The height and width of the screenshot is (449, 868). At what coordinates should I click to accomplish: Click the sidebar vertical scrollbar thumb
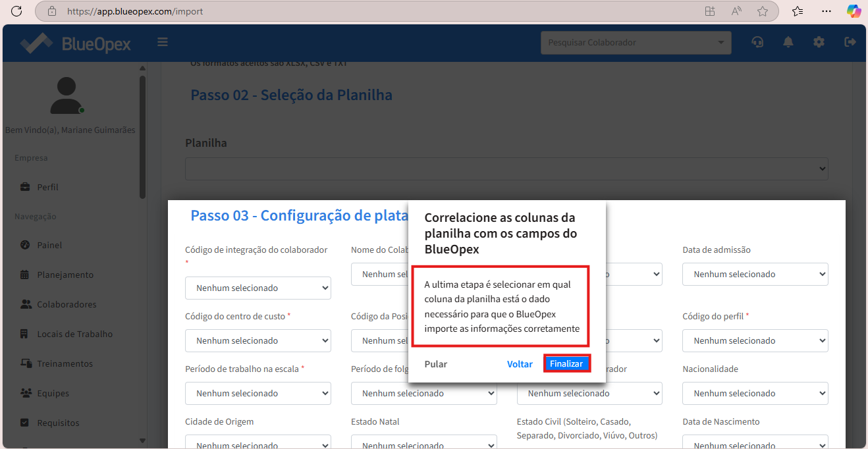142,137
